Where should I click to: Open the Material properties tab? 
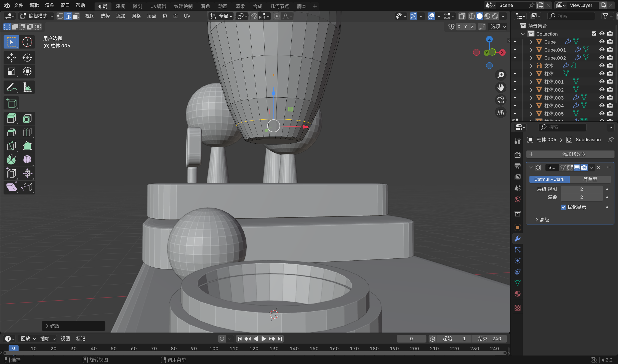click(x=518, y=294)
